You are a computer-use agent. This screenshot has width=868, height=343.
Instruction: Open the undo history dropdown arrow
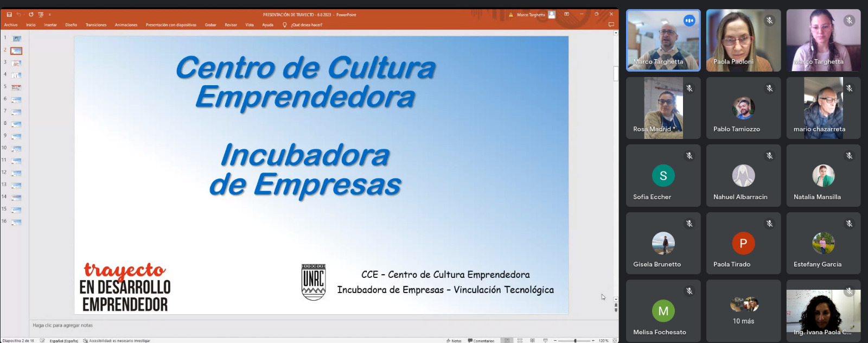23,15
